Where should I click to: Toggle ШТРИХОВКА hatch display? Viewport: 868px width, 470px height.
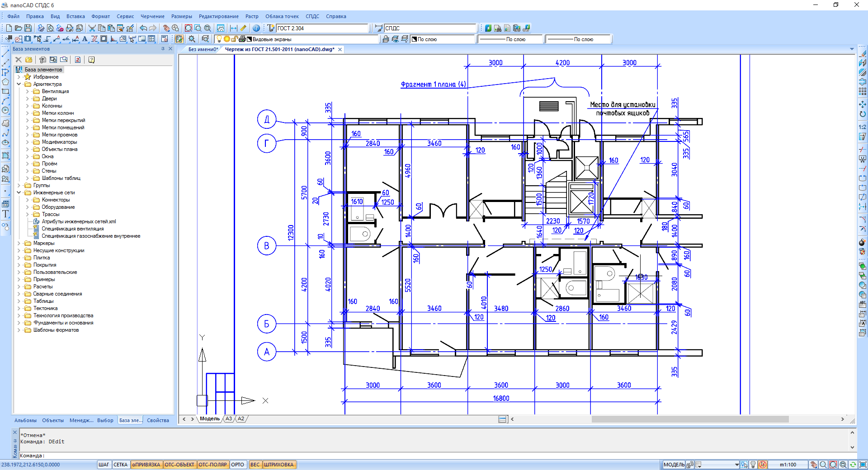(x=278, y=465)
